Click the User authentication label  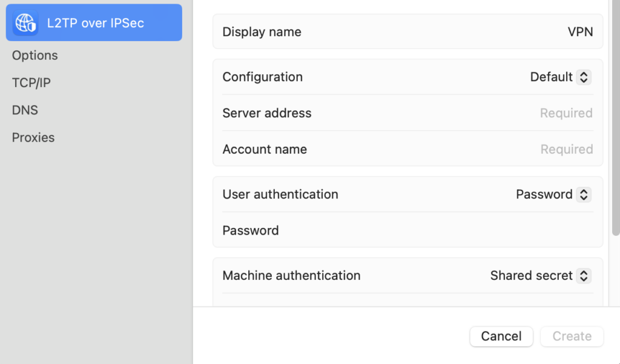click(280, 194)
